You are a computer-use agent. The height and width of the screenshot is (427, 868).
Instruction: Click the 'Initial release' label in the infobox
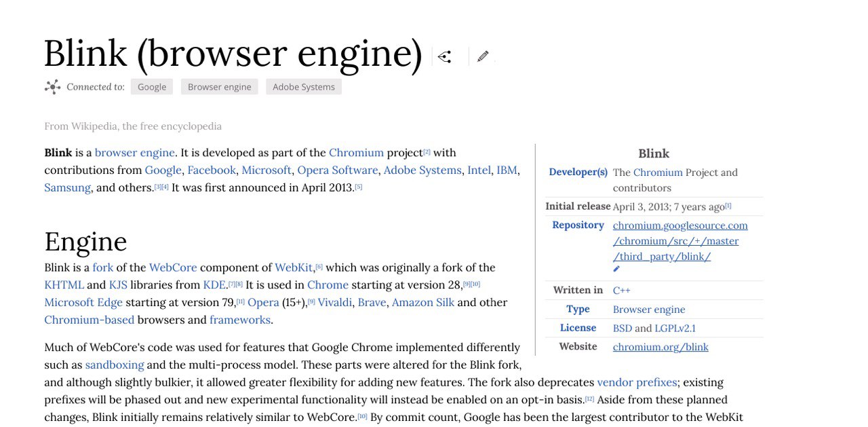tap(578, 206)
